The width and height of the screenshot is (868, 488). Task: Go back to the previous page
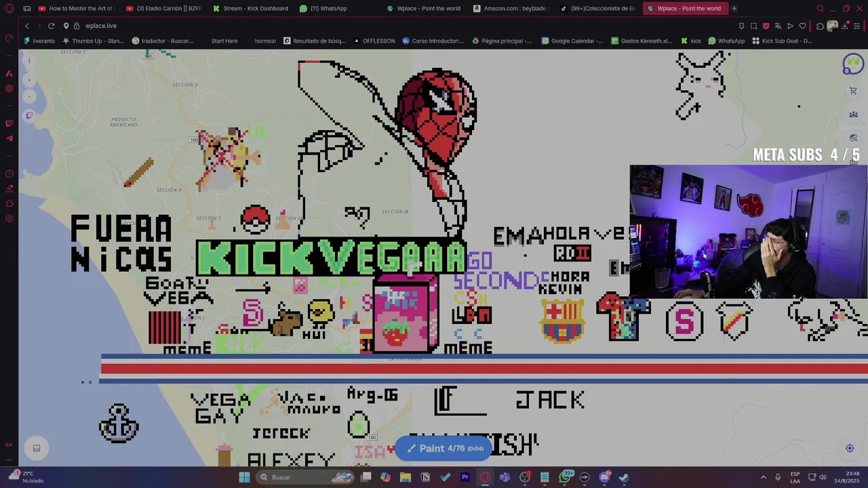point(27,26)
